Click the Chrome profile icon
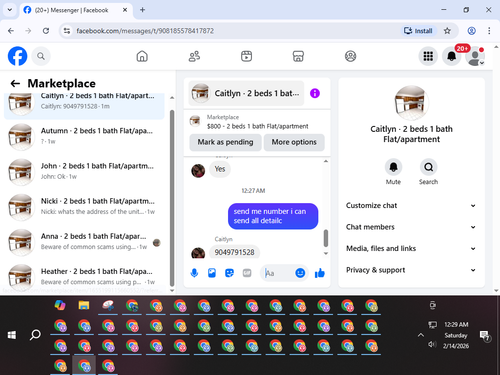 (x=471, y=31)
